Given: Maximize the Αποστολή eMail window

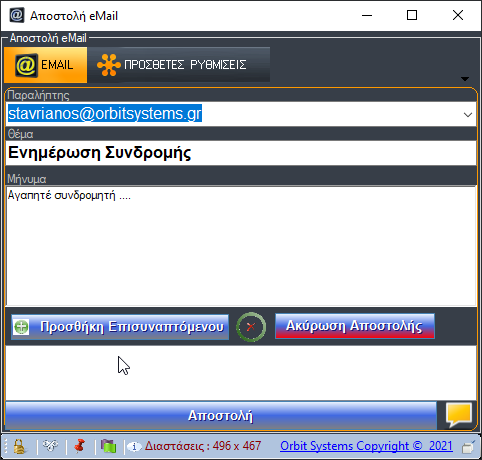Looking at the screenshot, I should click(x=412, y=15).
